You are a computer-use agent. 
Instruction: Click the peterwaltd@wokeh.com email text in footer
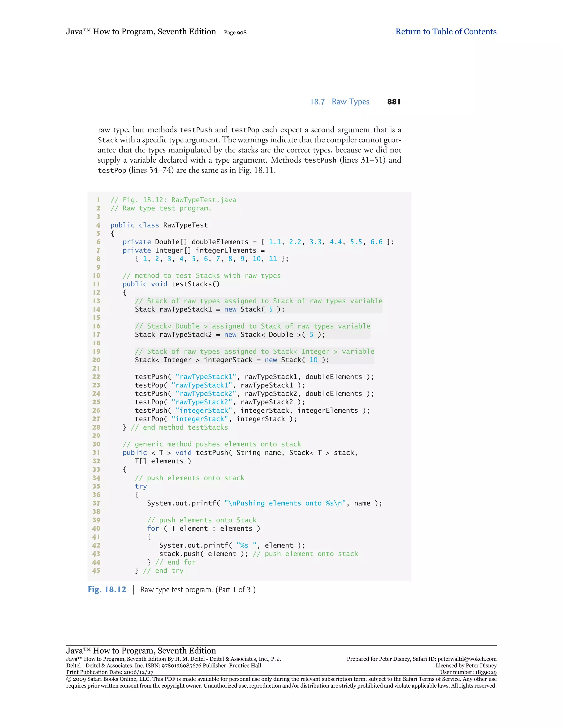467,659
